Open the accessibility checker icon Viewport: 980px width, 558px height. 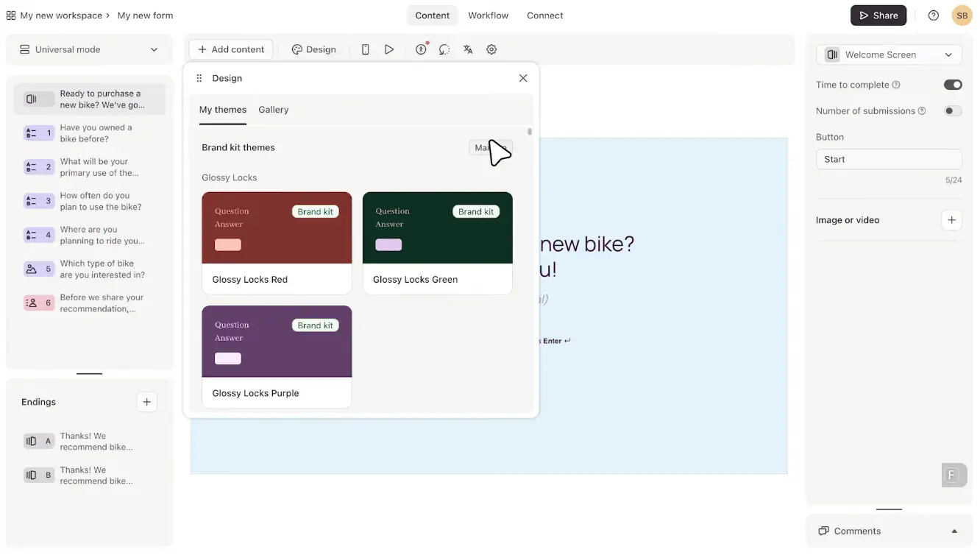coord(421,49)
